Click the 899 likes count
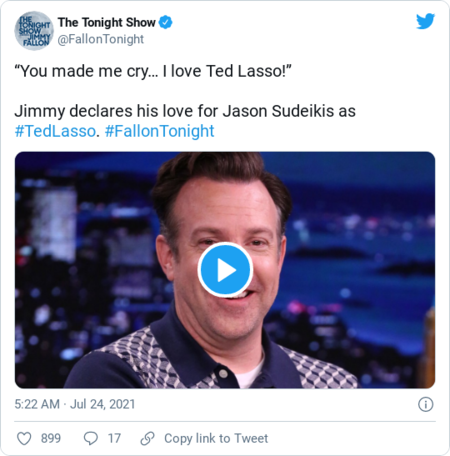 51,438
